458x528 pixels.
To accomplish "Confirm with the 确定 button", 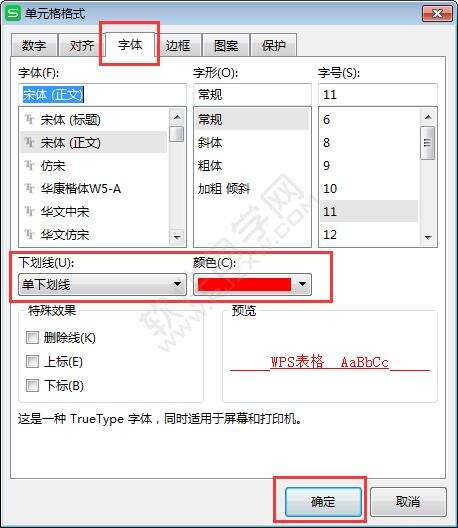I will click(x=323, y=502).
